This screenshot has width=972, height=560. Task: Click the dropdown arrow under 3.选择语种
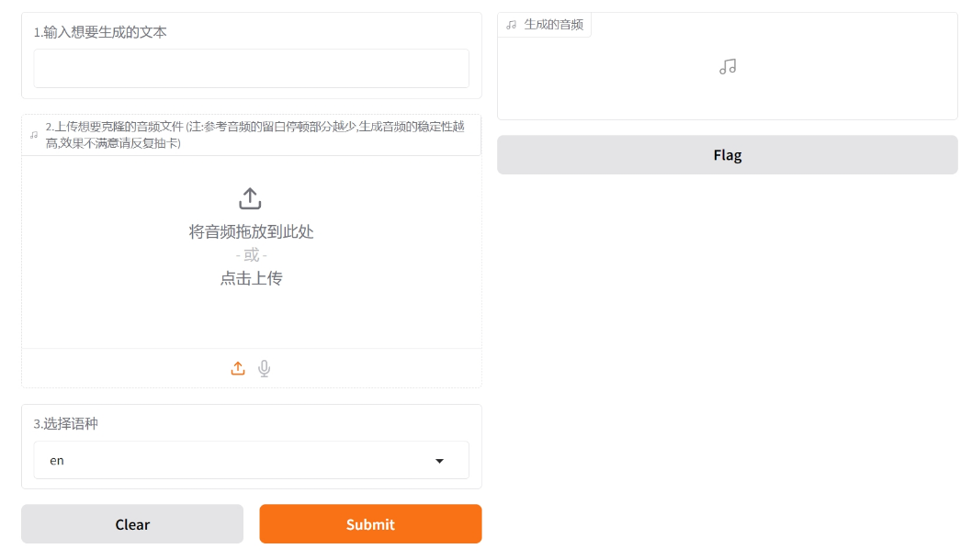coord(439,459)
